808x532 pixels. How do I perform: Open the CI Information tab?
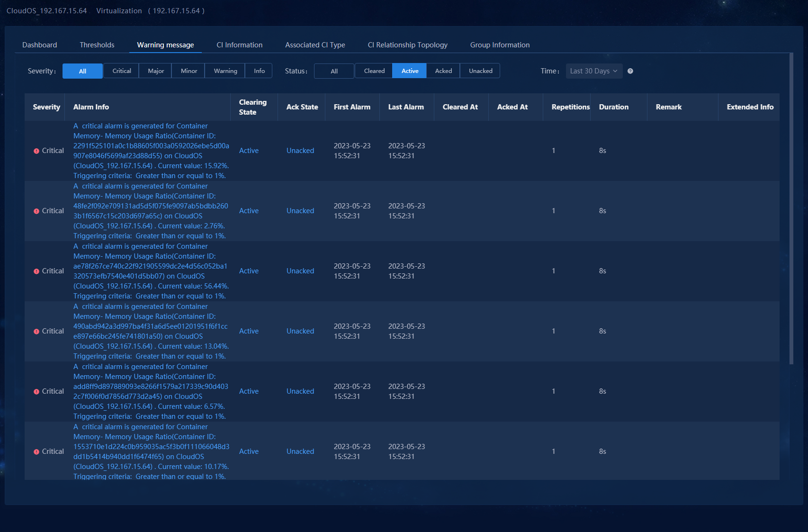coord(240,45)
